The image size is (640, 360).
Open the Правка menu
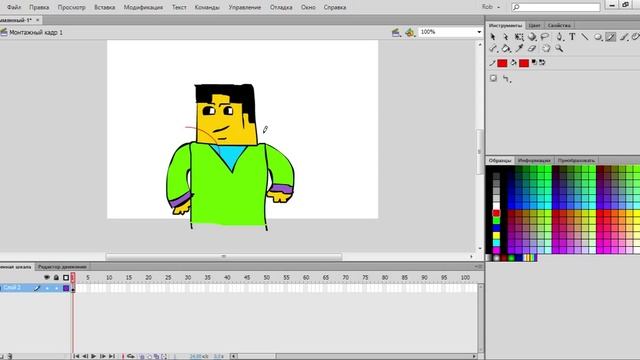click(39, 7)
